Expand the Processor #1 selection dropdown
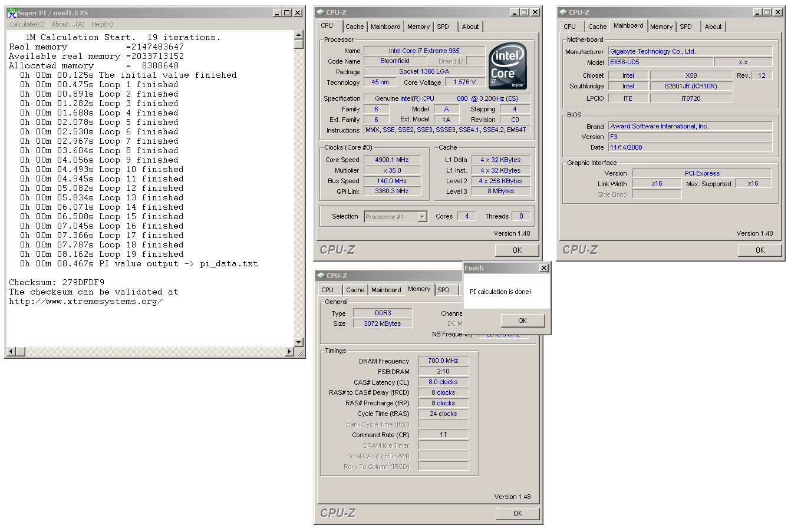This screenshot has width=791, height=532. point(422,217)
